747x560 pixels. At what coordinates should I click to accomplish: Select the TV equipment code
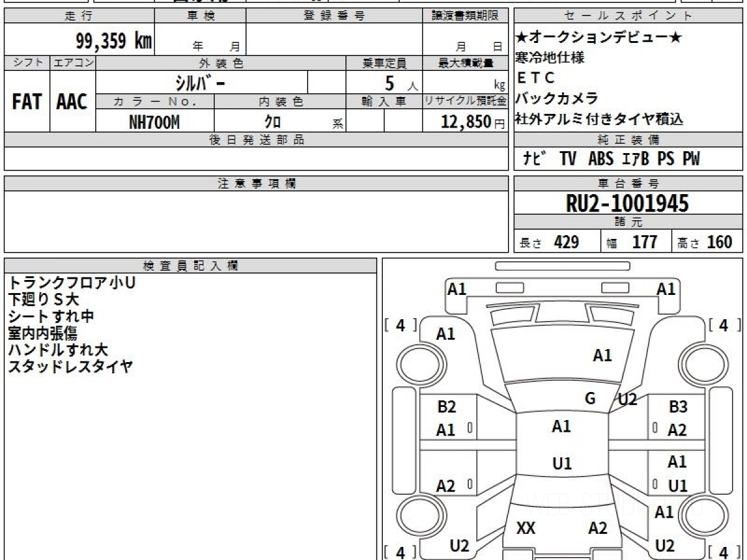click(x=568, y=159)
